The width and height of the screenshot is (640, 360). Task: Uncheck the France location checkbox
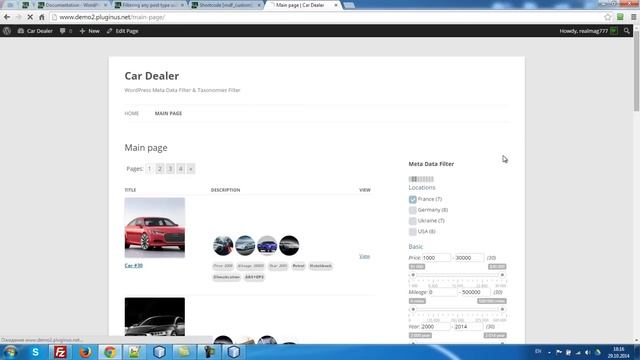413,199
